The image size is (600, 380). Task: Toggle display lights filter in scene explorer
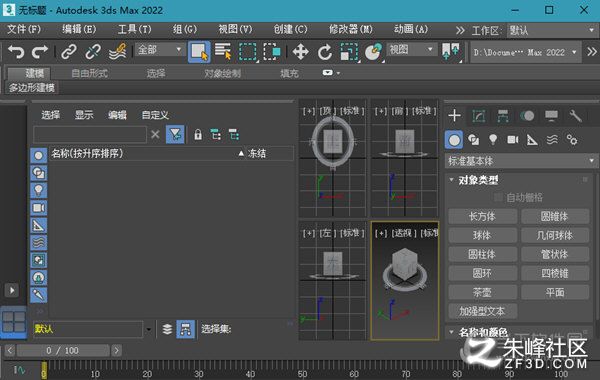tap(39, 190)
